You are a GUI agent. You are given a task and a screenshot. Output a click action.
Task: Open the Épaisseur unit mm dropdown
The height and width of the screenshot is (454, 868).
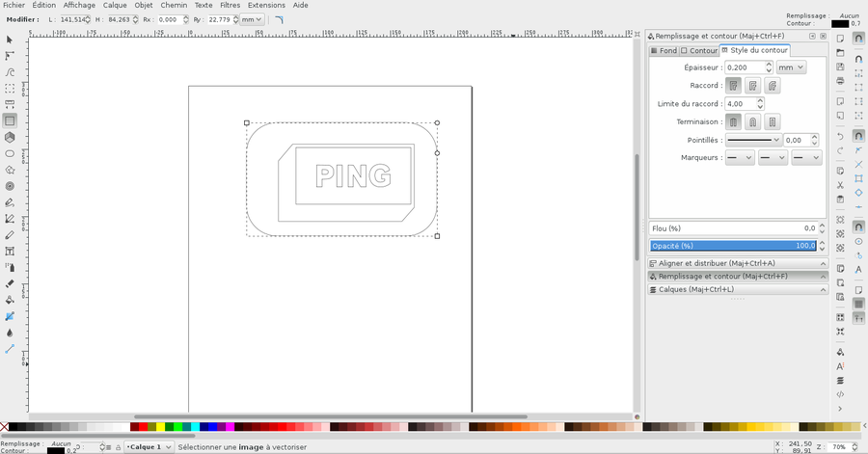[x=792, y=67]
